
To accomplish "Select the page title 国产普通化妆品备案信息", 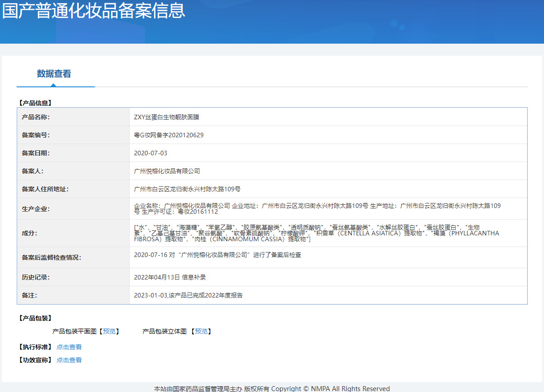I will point(94,10).
